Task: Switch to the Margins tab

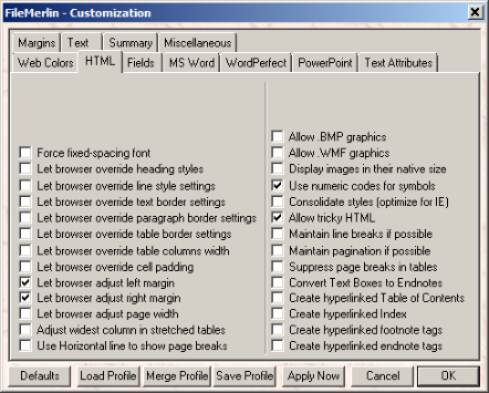Action: tap(37, 43)
